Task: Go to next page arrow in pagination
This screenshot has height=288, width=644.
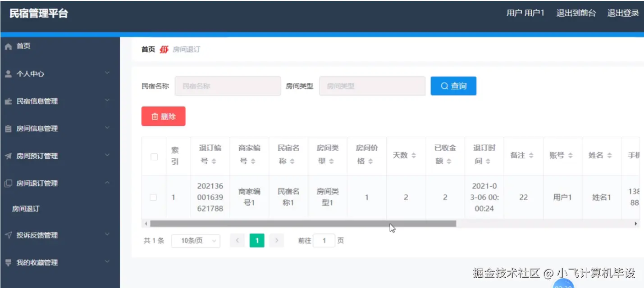Action: [277, 241]
